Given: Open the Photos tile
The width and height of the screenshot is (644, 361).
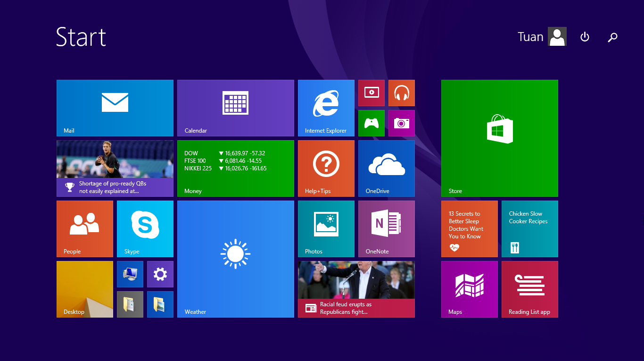Looking at the screenshot, I should [x=326, y=229].
